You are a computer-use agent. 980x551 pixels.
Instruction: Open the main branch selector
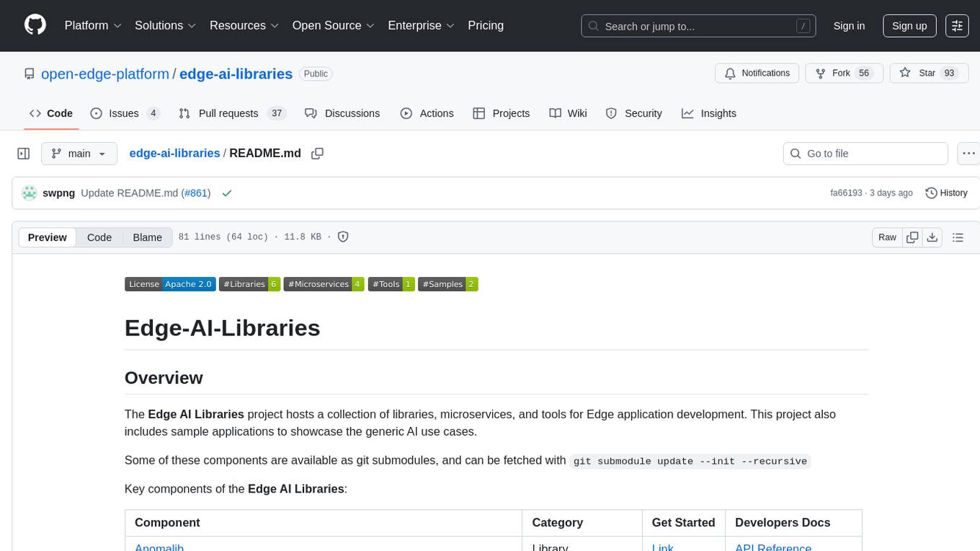(x=79, y=154)
